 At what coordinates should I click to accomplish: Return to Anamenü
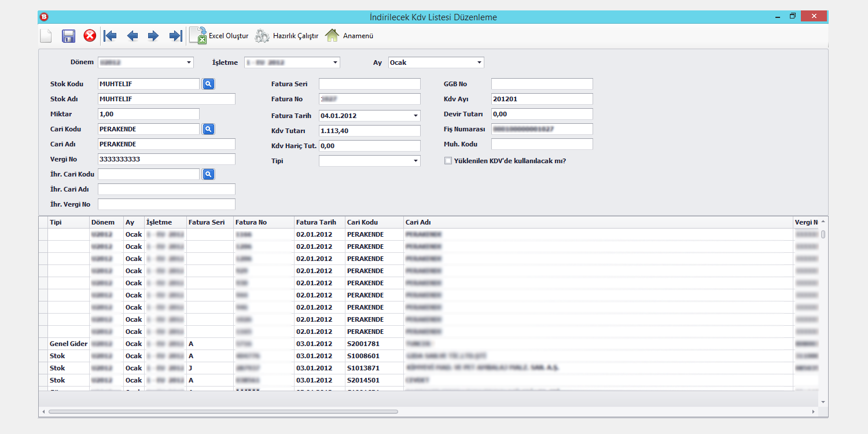pos(349,36)
